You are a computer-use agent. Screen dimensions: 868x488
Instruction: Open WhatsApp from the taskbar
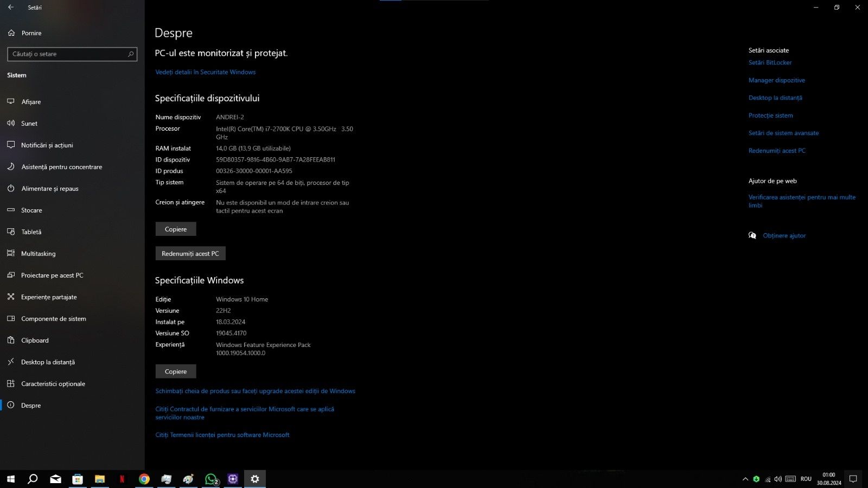[211, 479]
